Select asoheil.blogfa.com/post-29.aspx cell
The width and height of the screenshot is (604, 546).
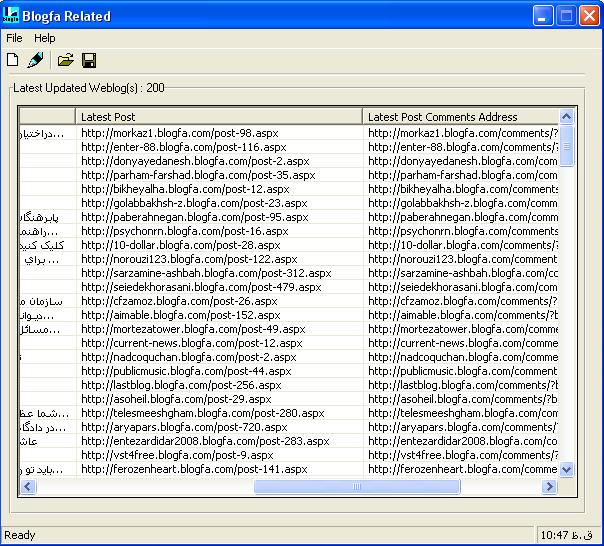pos(219,399)
